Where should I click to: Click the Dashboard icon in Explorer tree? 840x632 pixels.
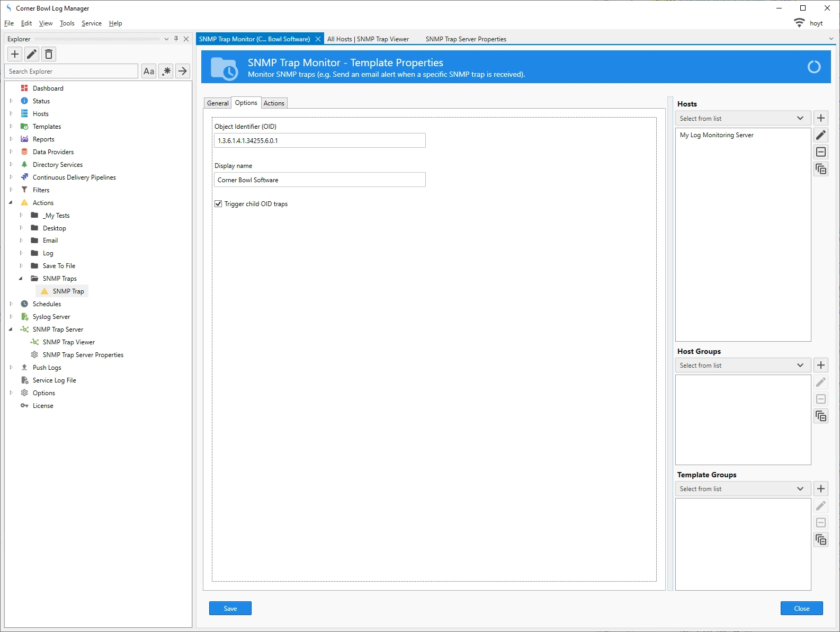(24, 88)
